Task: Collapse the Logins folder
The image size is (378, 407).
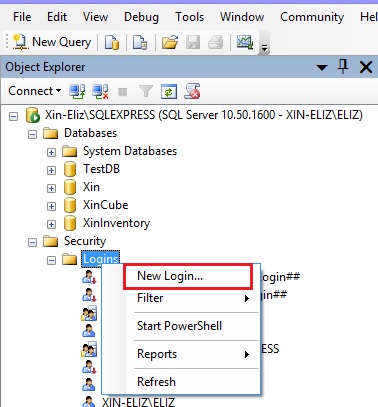Action: [51, 260]
